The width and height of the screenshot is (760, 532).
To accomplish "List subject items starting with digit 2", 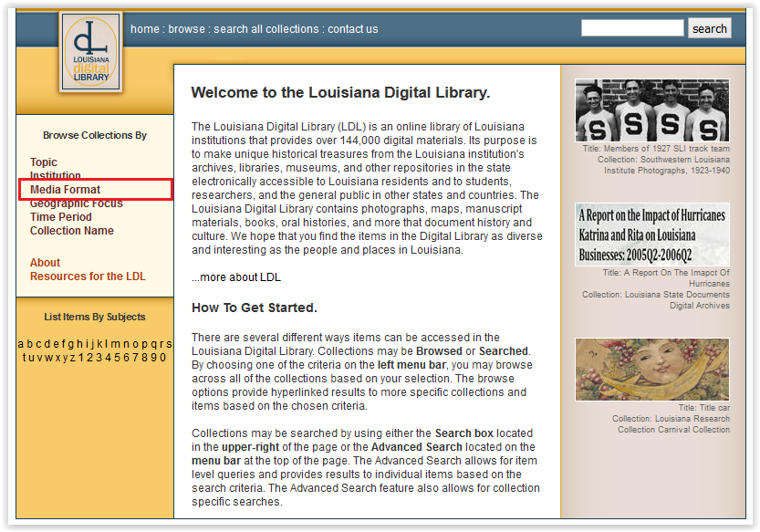I will [x=90, y=358].
